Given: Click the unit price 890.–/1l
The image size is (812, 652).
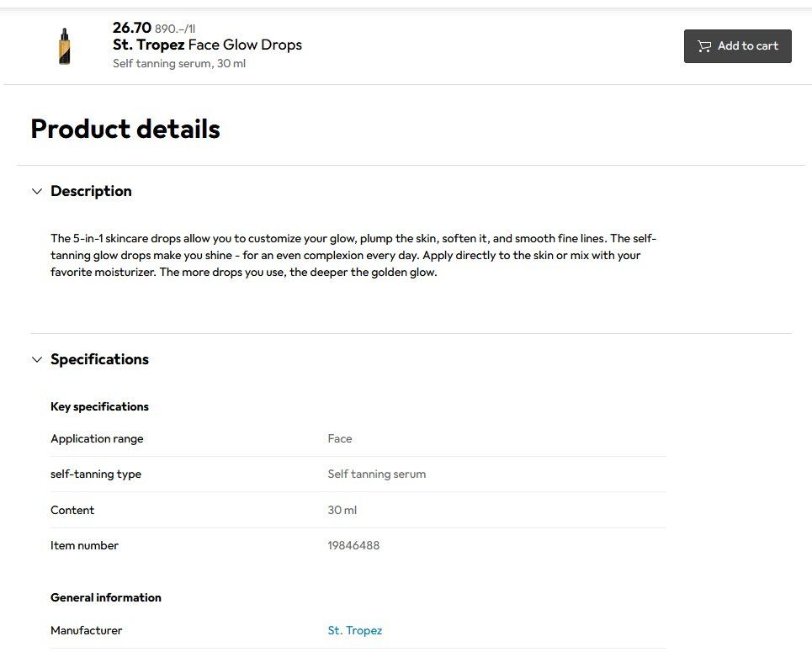Looking at the screenshot, I should click(175, 29).
